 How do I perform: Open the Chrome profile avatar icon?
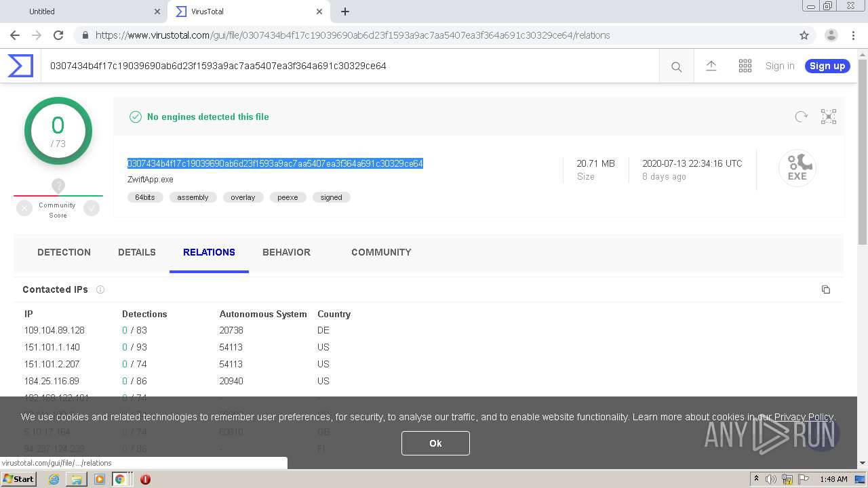831,35
